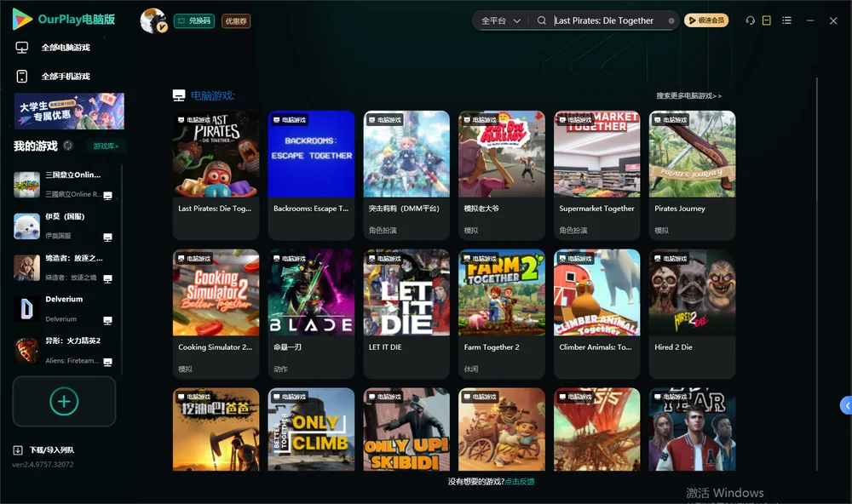The width and height of the screenshot is (852, 504).
Task: Click the yellow bookmark toolbar icon
Action: tap(767, 20)
